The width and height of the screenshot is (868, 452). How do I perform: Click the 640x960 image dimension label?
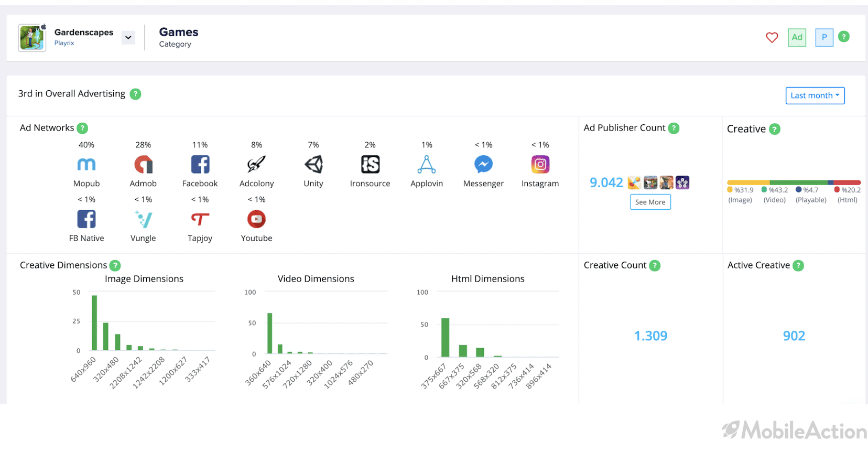tap(84, 370)
